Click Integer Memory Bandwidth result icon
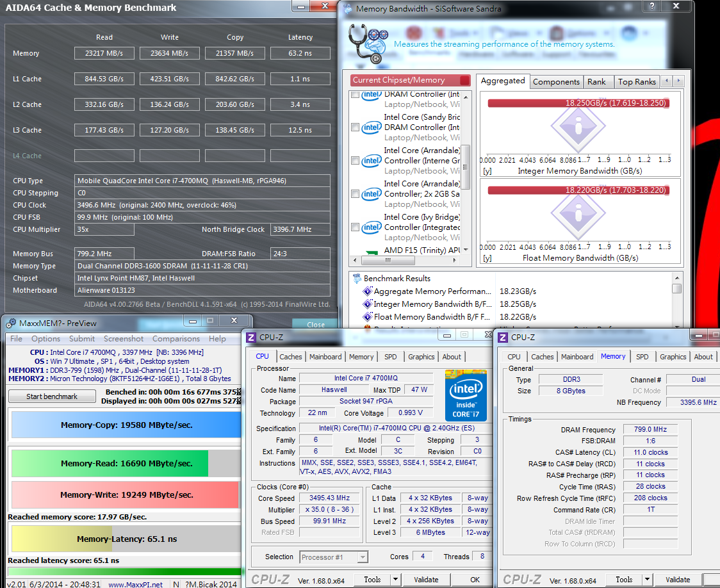This screenshot has height=588, width=720. point(367,304)
